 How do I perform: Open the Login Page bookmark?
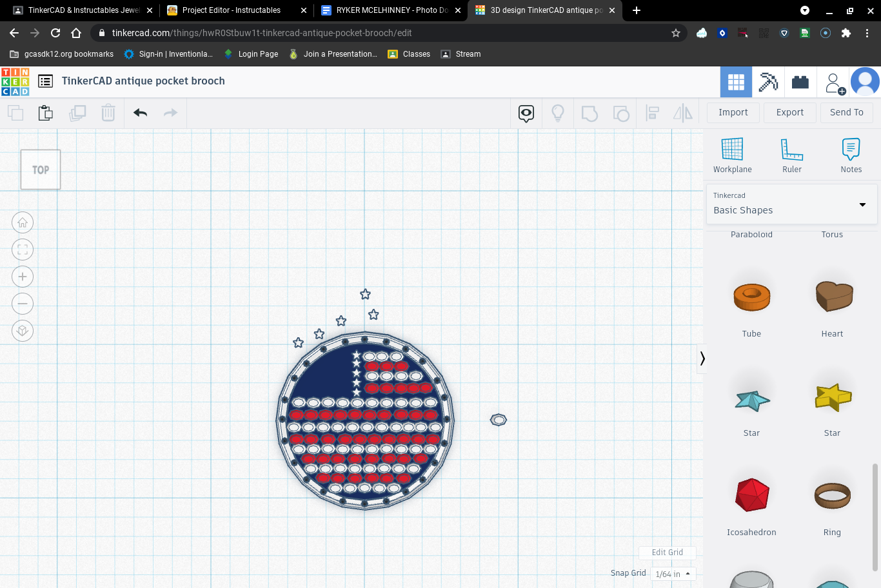[x=251, y=54]
